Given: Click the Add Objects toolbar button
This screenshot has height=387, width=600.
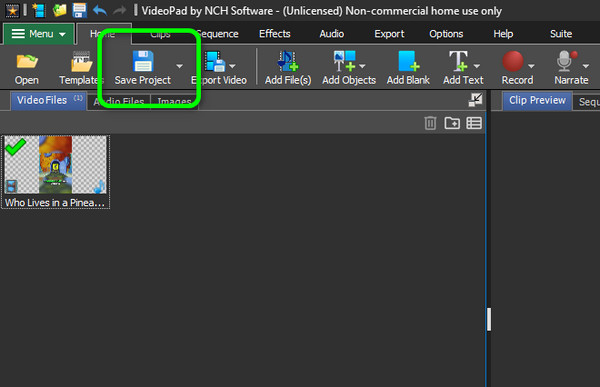Looking at the screenshot, I should point(349,69).
